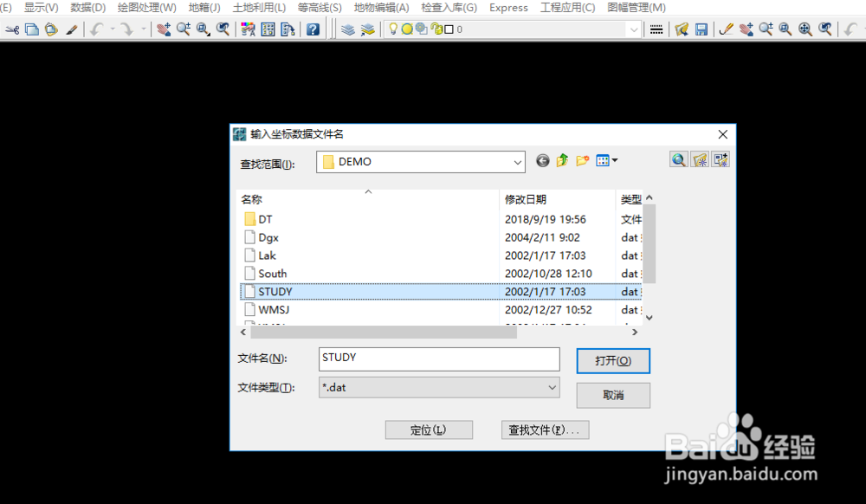The image size is (866, 504).
Task: Click the search web magnifier icon in dialog
Action: 679,160
